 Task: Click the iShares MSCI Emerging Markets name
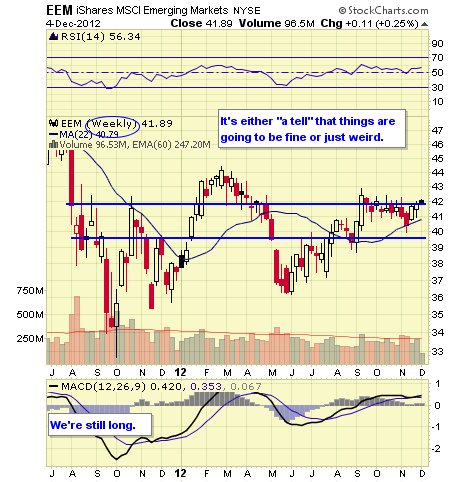(152, 11)
